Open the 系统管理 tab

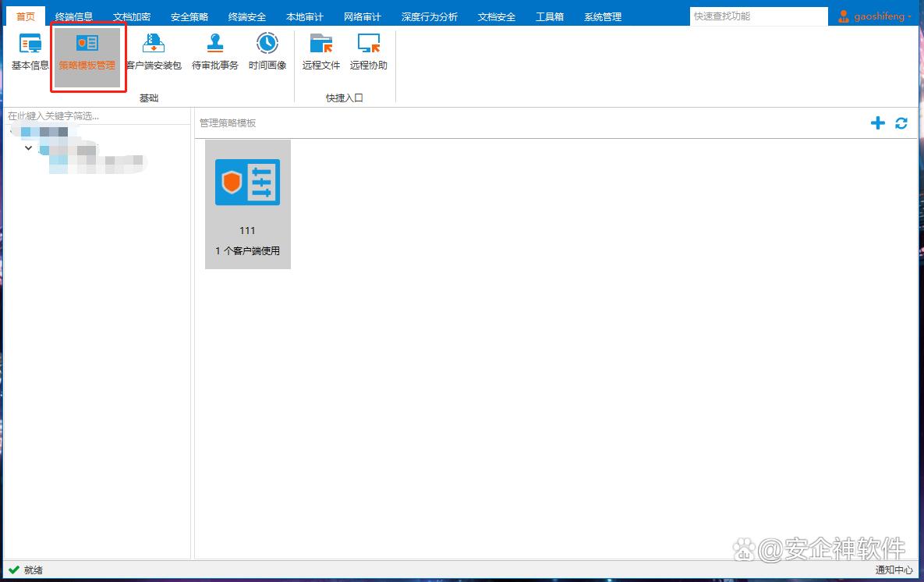pos(603,16)
